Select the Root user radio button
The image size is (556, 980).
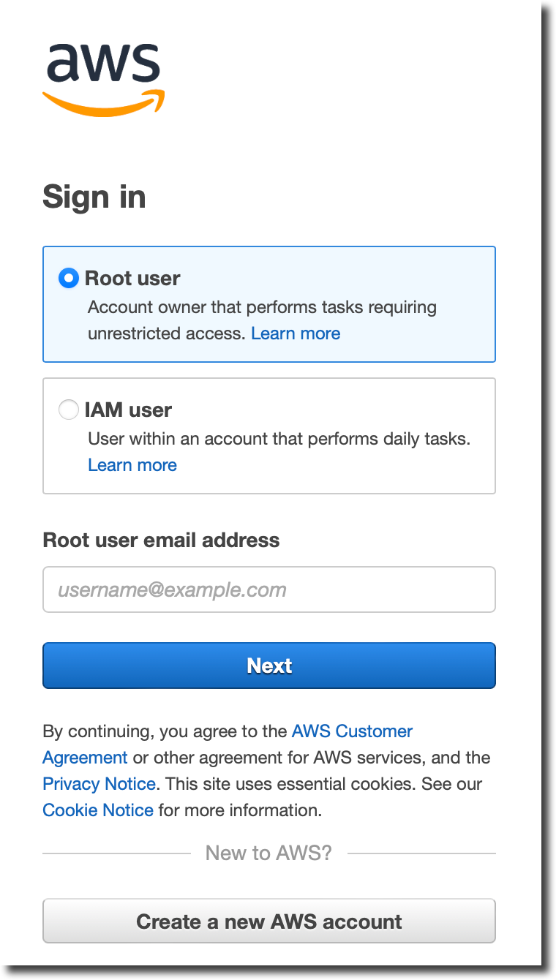68,279
